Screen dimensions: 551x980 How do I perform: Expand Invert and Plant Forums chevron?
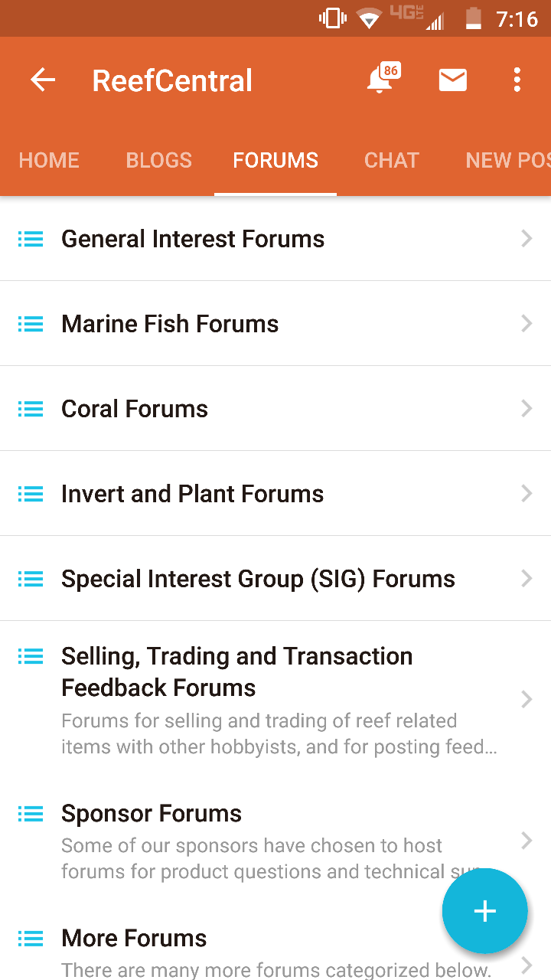tap(527, 494)
